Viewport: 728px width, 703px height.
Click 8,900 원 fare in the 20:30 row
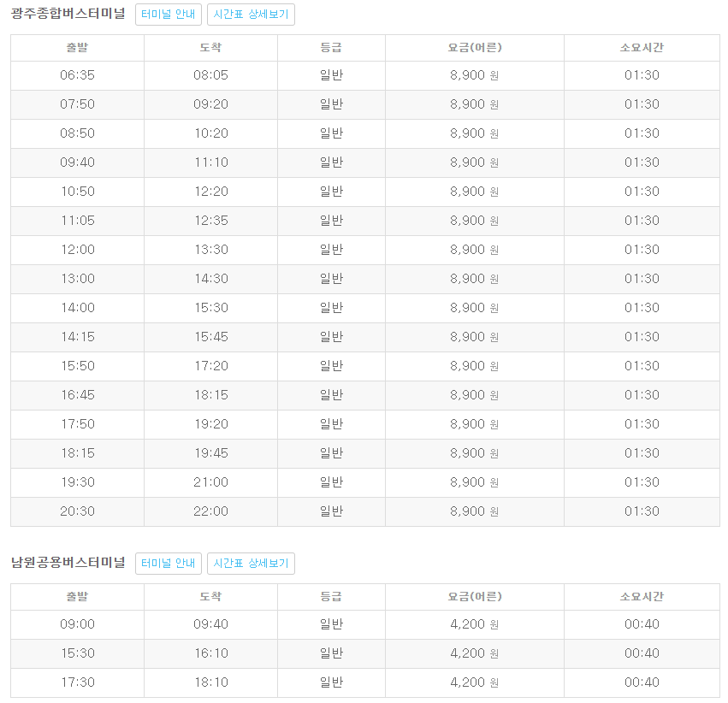coord(475,511)
